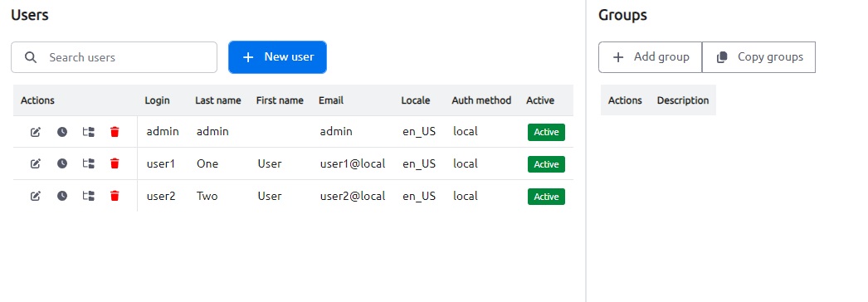Screen dimensions: 868x302
Task: Select the admin login cell
Action: tap(163, 132)
